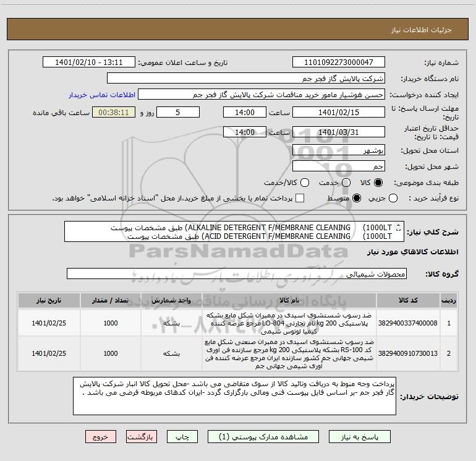Click product code 3829400337400008
Image resolution: width=476 pixels, height=461 pixels.
(408, 323)
